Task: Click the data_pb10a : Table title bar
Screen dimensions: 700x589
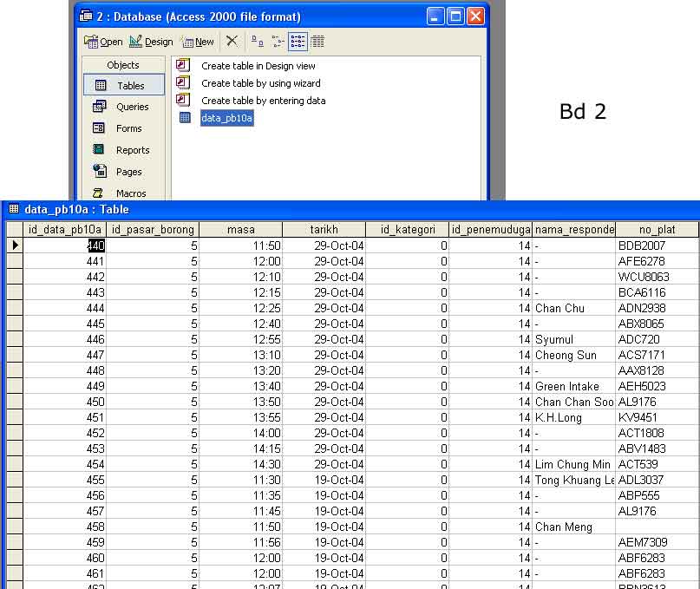Action: tap(350, 209)
